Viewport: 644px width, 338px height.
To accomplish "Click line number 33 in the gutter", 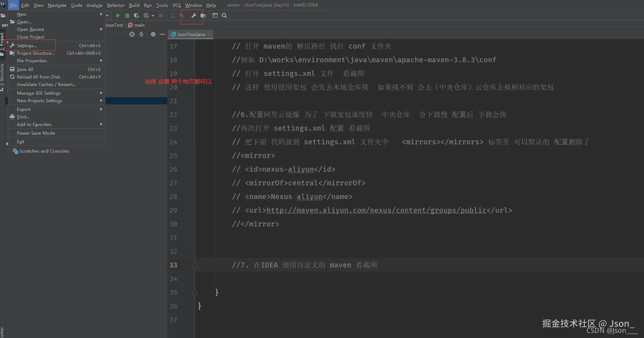I will (173, 265).
